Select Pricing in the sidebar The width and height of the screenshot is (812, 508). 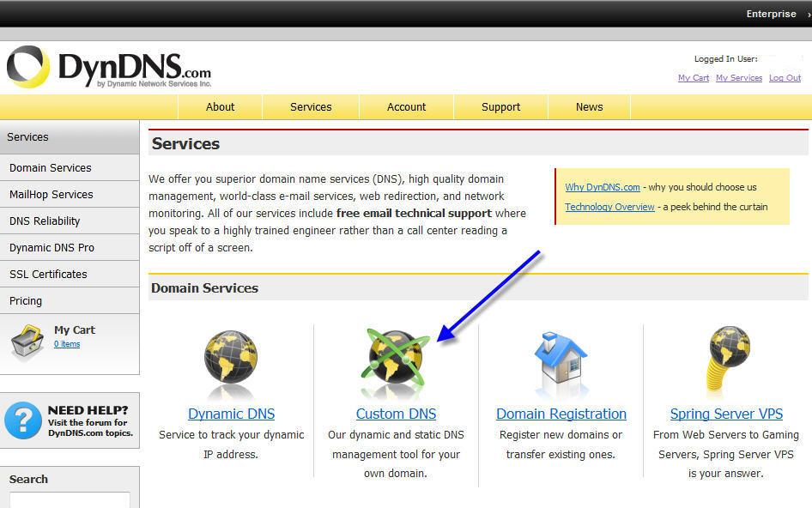tap(70, 301)
